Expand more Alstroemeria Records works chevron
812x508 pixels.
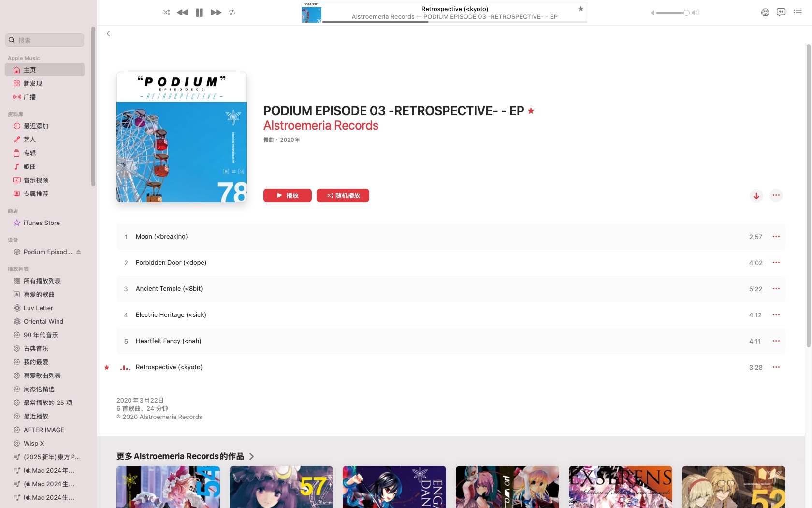[251, 456]
